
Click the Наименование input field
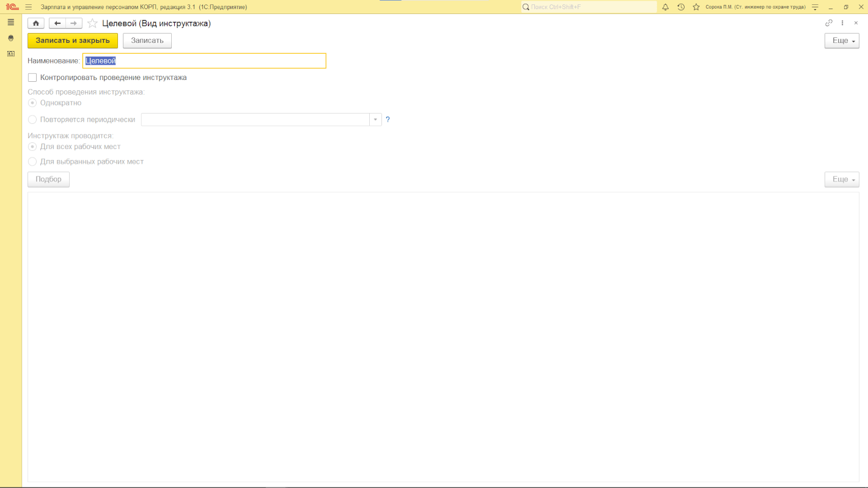(x=204, y=60)
